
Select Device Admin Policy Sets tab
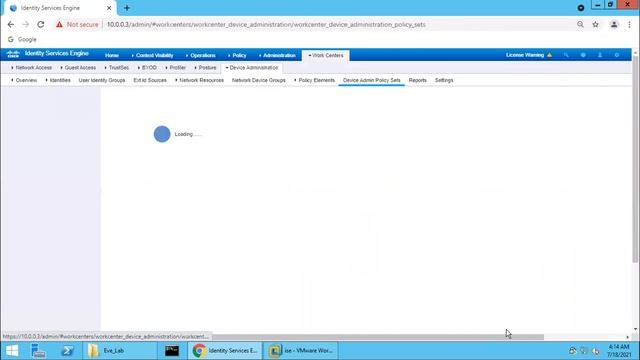coord(371,80)
